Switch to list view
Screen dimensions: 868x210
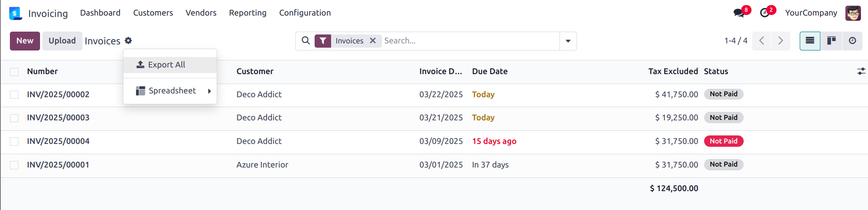(810, 41)
